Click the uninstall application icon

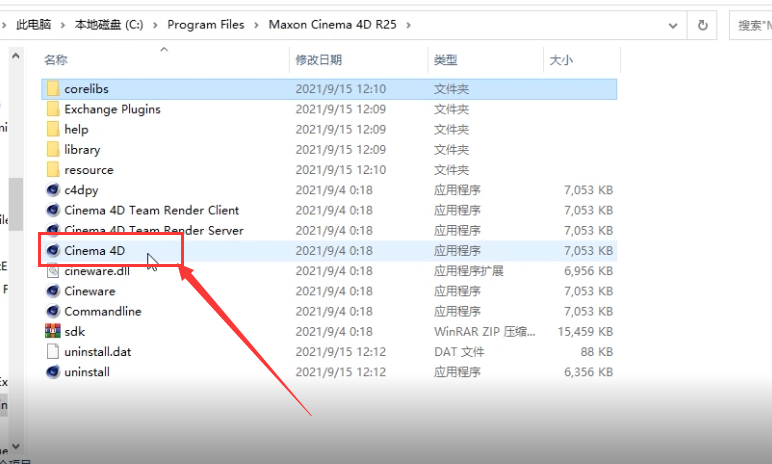(53, 371)
